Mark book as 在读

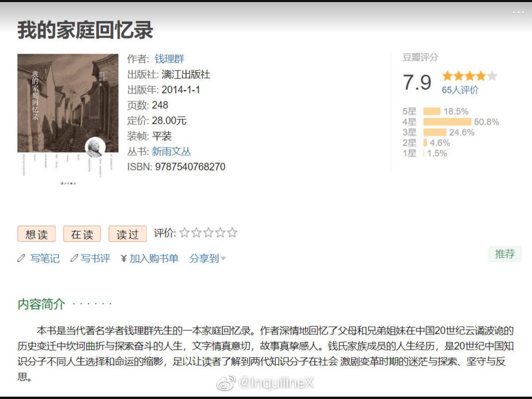[x=82, y=234]
